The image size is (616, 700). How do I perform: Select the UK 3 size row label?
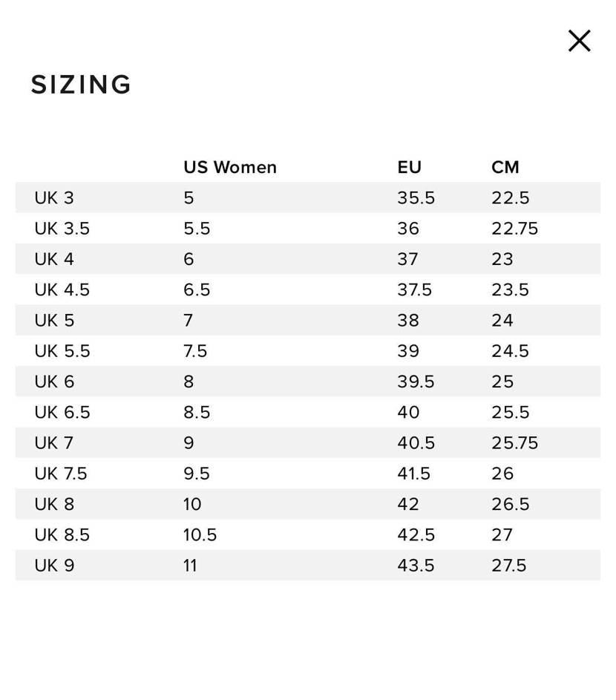click(54, 198)
